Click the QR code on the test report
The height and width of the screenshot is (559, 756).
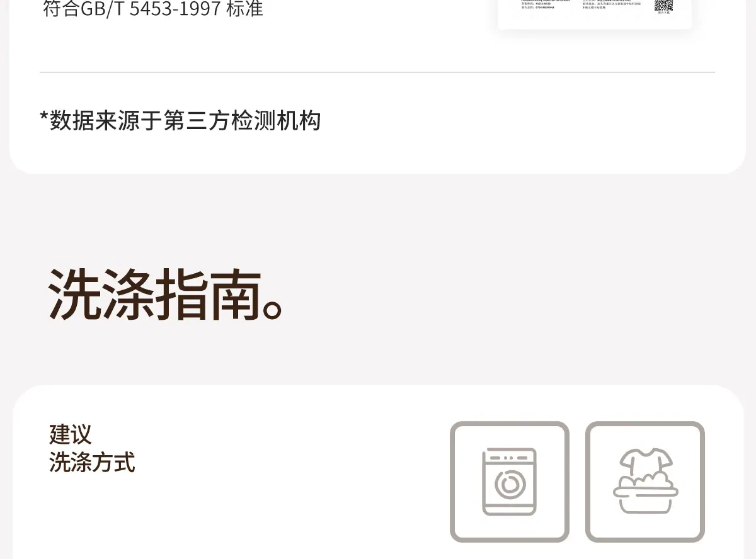pyautogui.click(x=664, y=5)
